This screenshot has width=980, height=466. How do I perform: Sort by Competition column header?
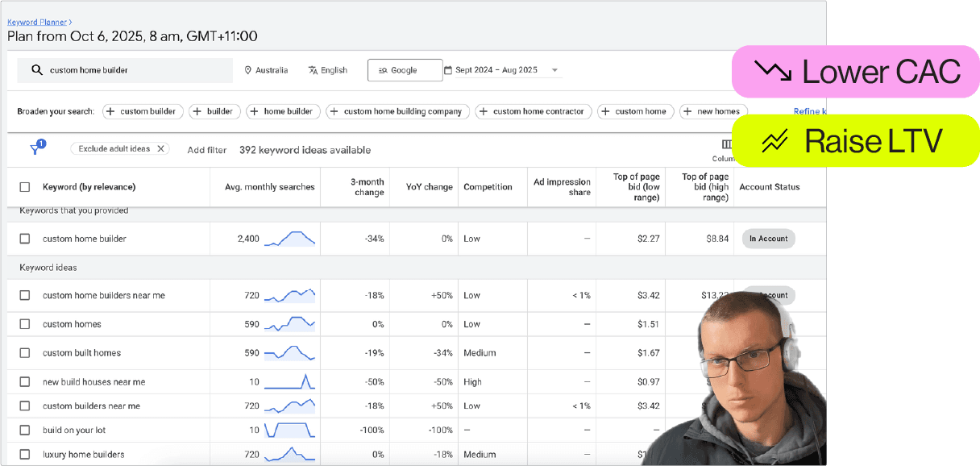pos(488,187)
